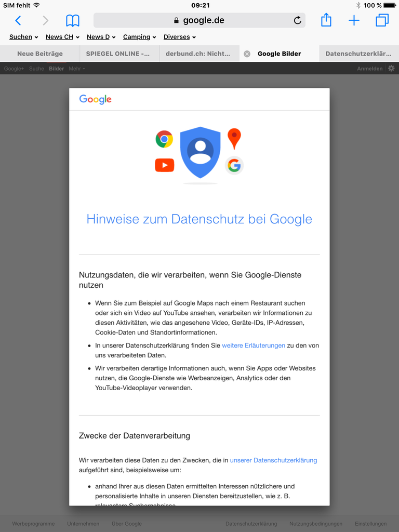This screenshot has height=532, width=399.
Task: Open Über Google footer link
Action: [x=127, y=524]
